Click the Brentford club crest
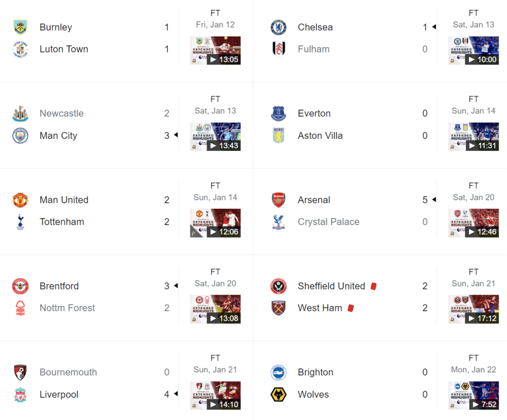The width and height of the screenshot is (507, 420). [x=20, y=286]
